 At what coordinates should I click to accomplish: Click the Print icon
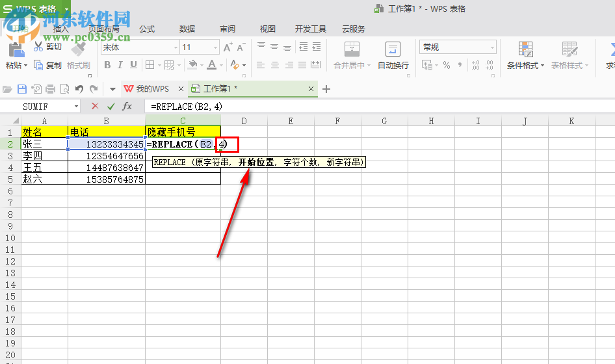[50, 89]
